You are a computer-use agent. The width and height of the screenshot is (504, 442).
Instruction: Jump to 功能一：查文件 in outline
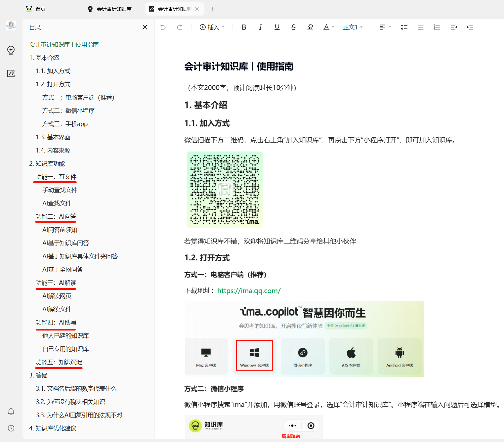pyautogui.click(x=56, y=177)
